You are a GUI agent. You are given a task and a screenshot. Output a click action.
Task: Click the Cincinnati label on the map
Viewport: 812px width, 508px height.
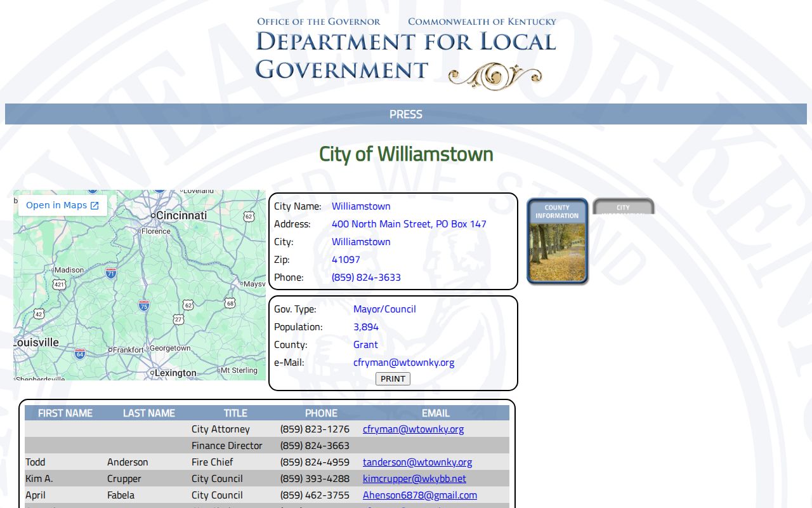pyautogui.click(x=181, y=215)
